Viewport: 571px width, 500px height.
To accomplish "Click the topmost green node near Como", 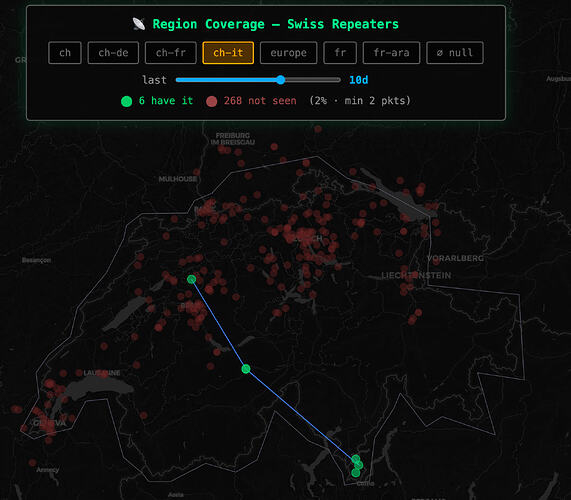I will pyautogui.click(x=356, y=459).
